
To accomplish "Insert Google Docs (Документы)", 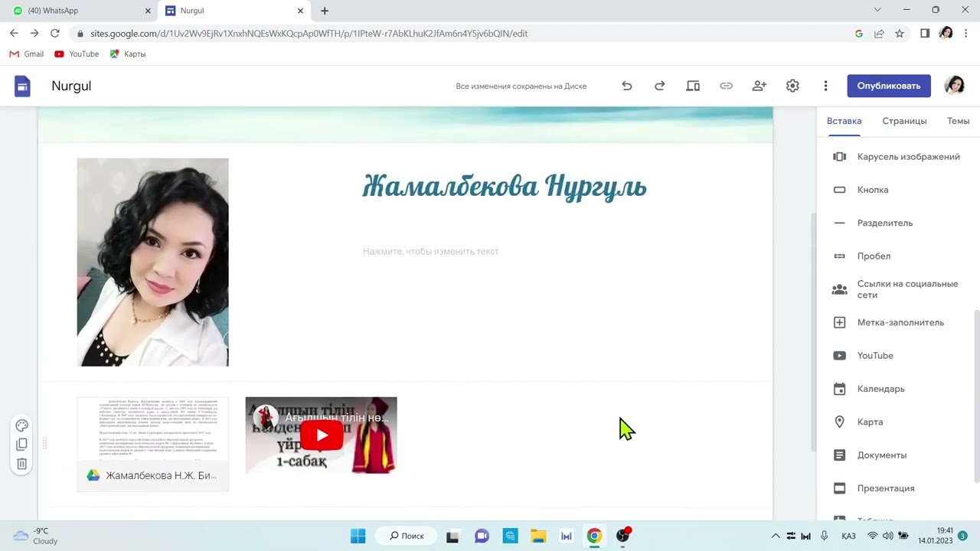I will pos(896,455).
